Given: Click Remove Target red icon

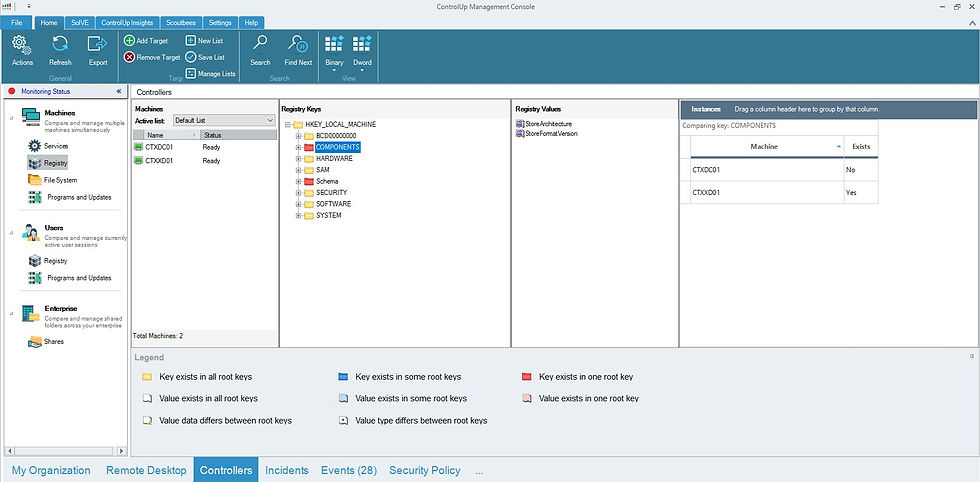Looking at the screenshot, I should (x=129, y=58).
